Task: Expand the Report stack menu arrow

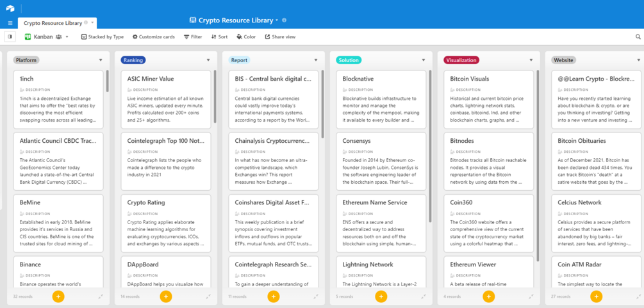Action: coord(316,60)
